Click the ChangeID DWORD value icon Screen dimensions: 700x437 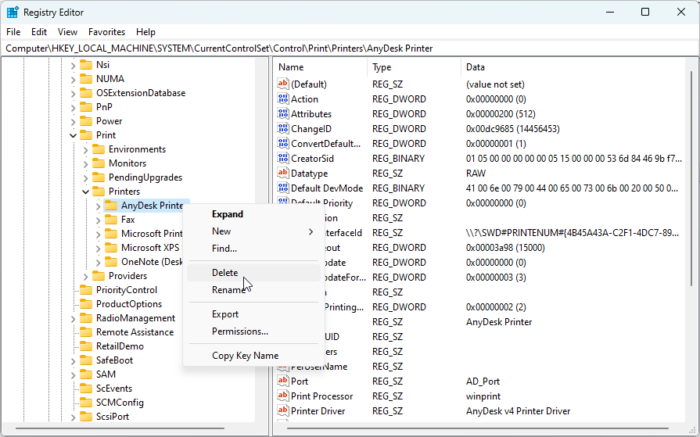(283, 129)
